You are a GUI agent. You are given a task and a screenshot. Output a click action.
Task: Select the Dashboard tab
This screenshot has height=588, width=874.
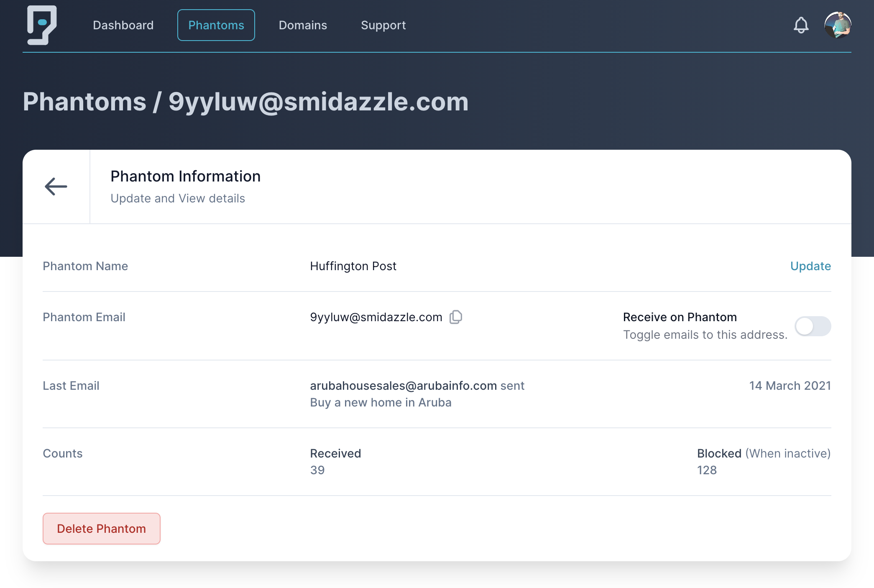(x=123, y=25)
